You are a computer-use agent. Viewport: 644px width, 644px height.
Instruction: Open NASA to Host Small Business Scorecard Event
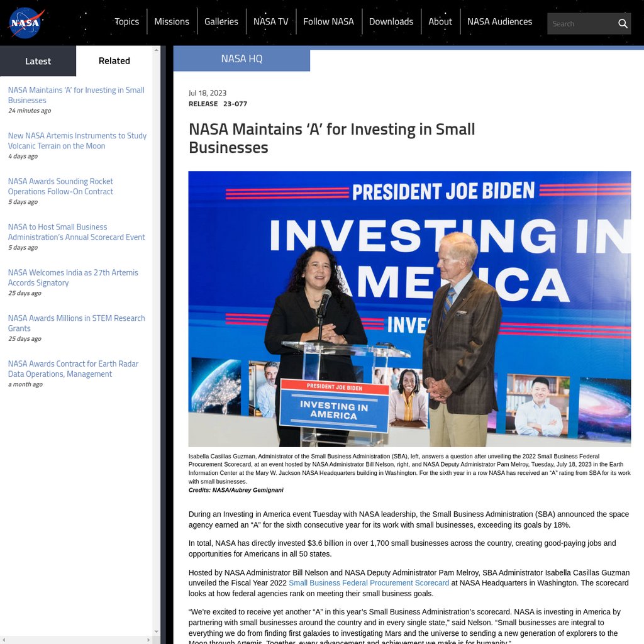coord(76,231)
